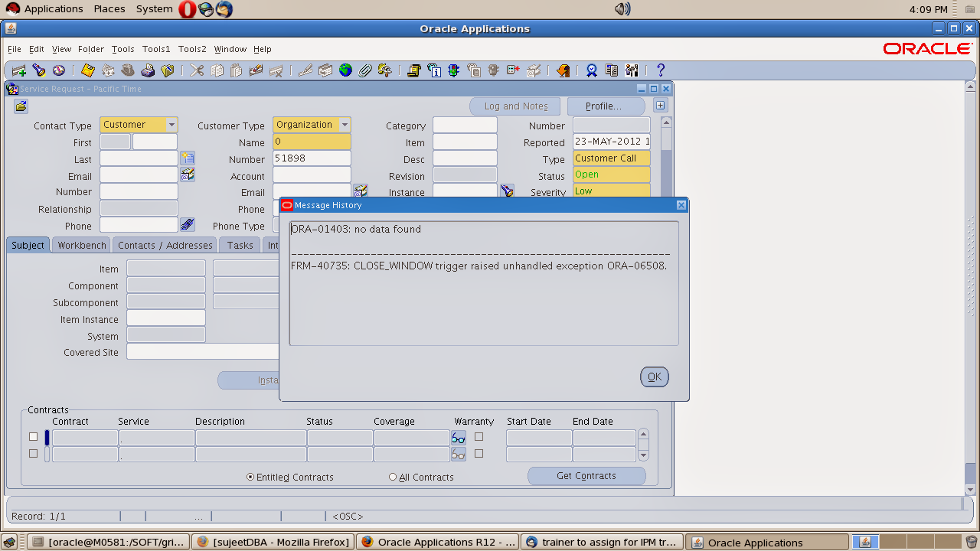Viewport: 980px width, 551px height.
Task: Switch to the Workbench tab
Action: [82, 245]
